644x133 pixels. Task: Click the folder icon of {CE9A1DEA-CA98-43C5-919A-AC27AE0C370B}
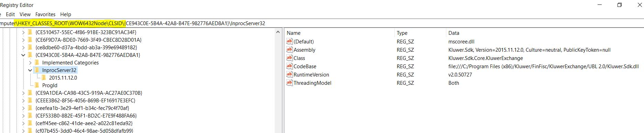click(x=30, y=93)
